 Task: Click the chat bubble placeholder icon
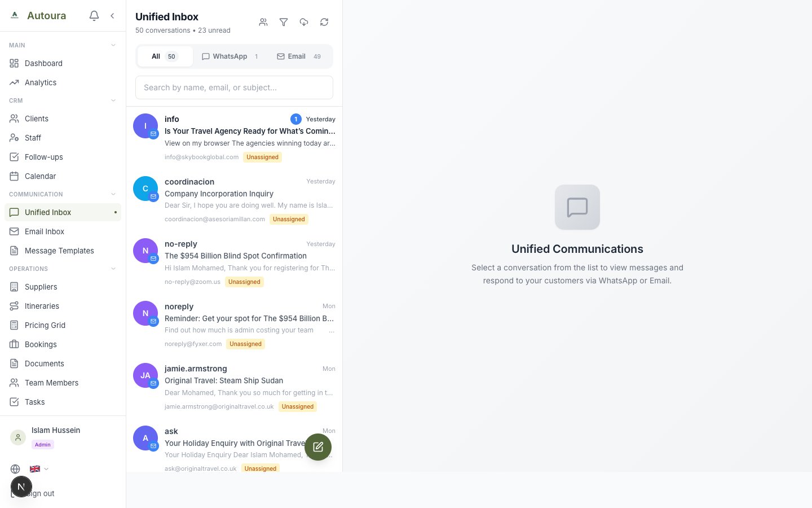[577, 207]
